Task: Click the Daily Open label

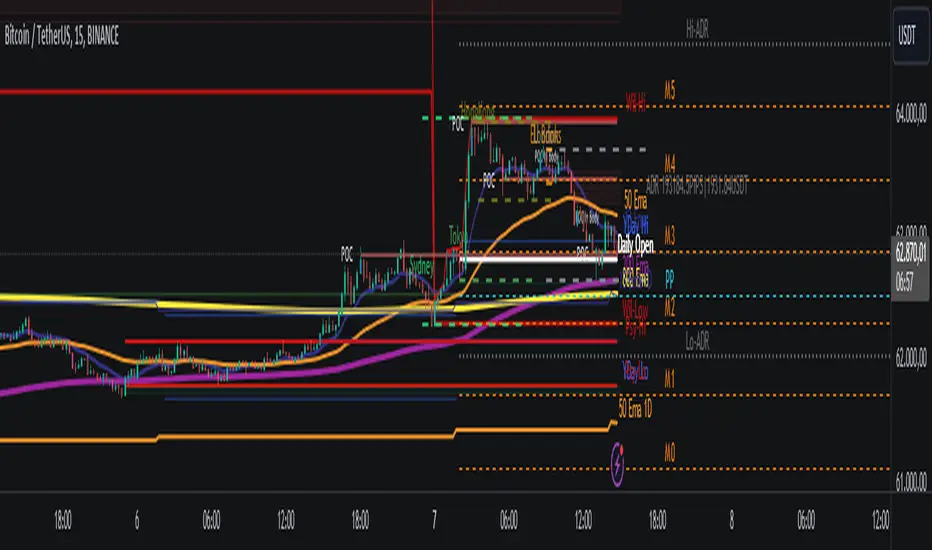Action: (x=635, y=244)
